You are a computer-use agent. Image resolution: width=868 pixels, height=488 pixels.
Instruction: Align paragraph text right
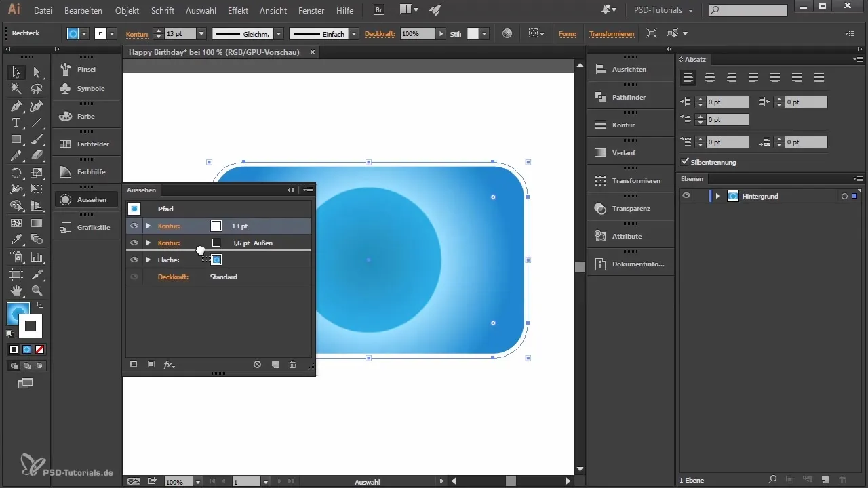pos(732,78)
